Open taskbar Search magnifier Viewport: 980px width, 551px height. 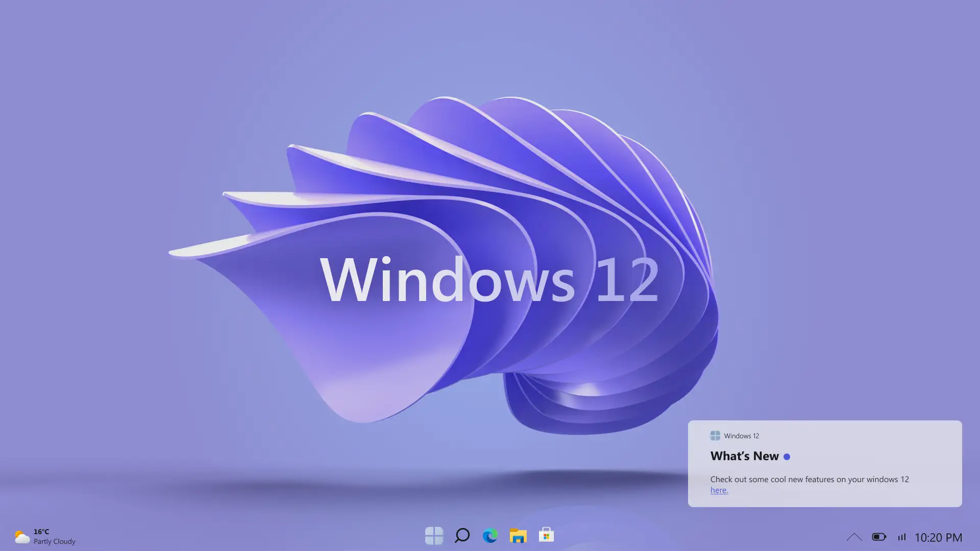click(462, 535)
